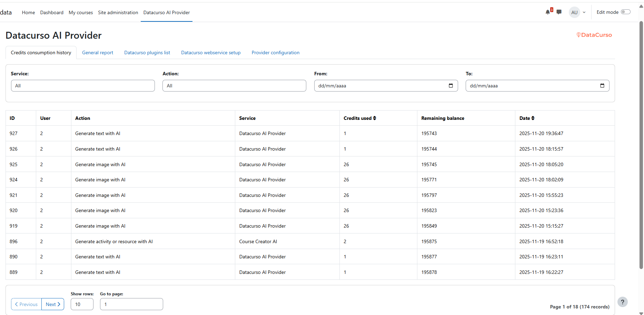Open the help question mark button
This screenshot has height=315, width=644.
(x=623, y=302)
